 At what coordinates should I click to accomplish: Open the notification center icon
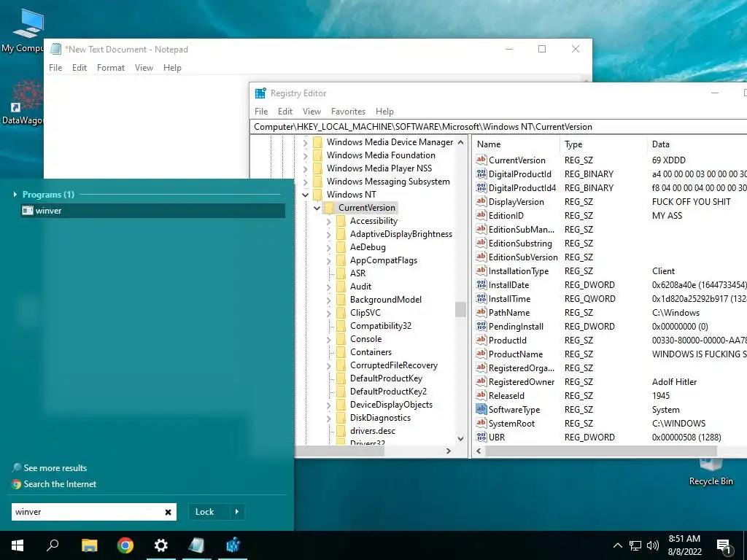pyautogui.click(x=724, y=547)
